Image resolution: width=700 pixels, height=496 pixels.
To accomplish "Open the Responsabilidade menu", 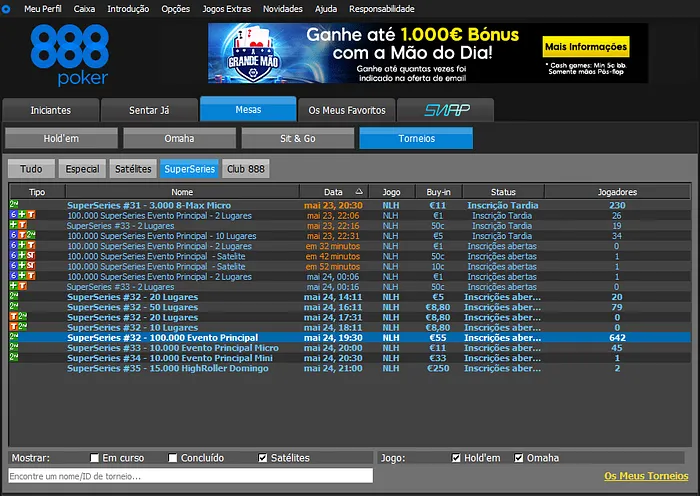I will (382, 9).
